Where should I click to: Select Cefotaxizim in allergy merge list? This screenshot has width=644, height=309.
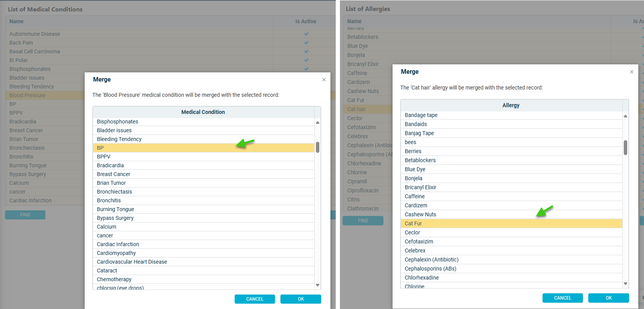point(512,242)
